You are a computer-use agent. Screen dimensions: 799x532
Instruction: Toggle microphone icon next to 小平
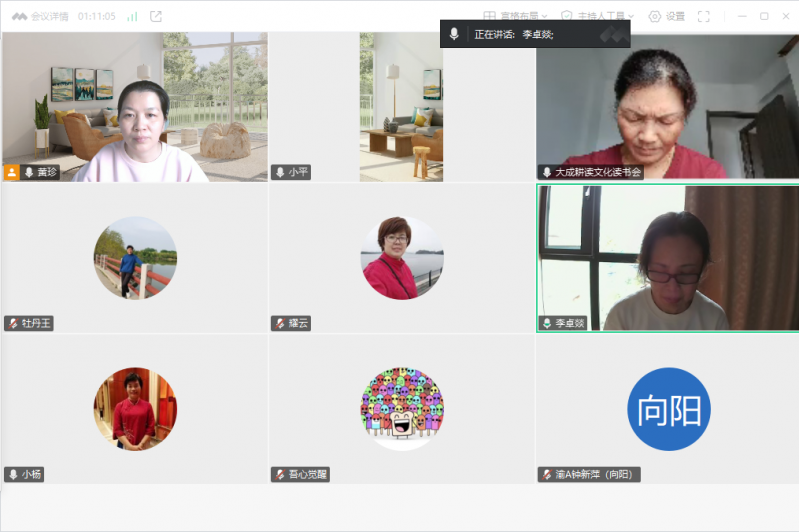pyautogui.click(x=280, y=172)
